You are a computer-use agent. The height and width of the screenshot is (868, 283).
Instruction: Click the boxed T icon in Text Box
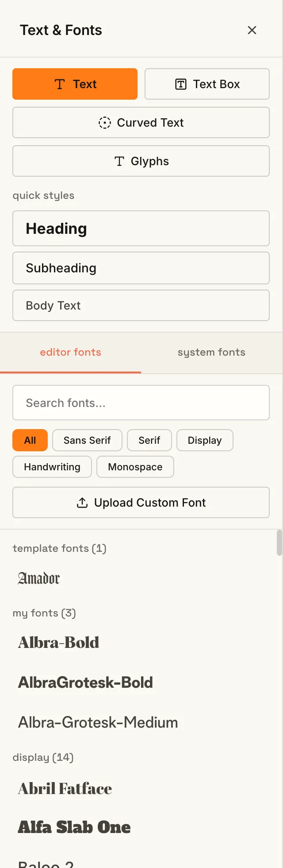pos(181,84)
